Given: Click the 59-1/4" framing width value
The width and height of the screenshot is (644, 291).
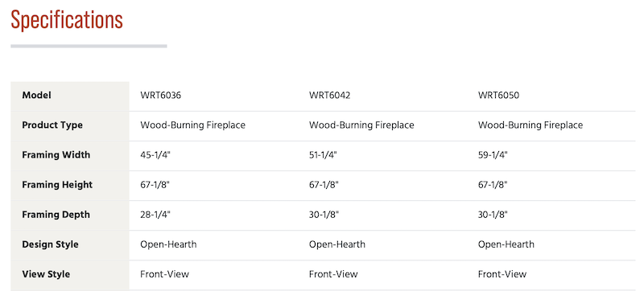Looking at the screenshot, I should pyautogui.click(x=493, y=155).
